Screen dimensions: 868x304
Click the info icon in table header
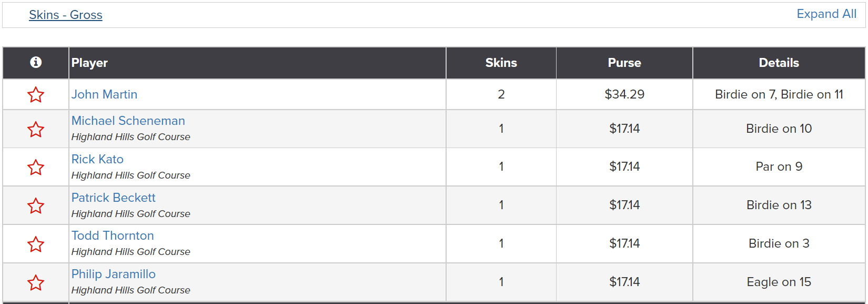point(36,62)
